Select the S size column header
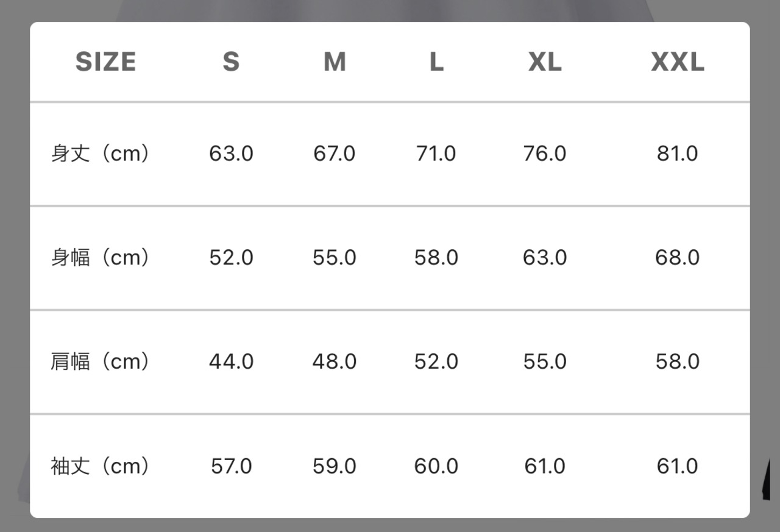780x532 pixels. [x=231, y=62]
